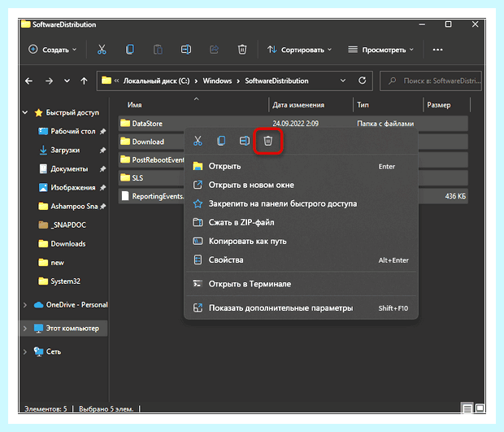Expand Этот компьютер tree node
The height and width of the screenshot is (432, 504).
click(25, 329)
